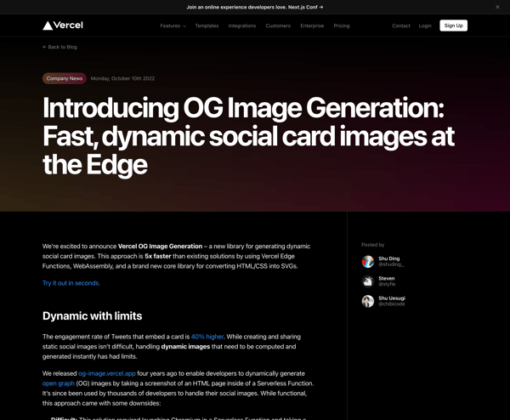
Task: Click the Sign Up button
Action: point(453,26)
